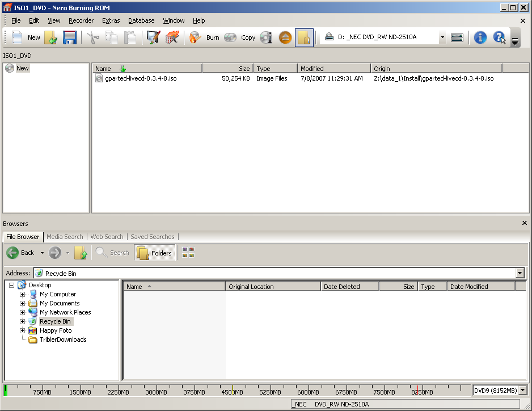Screen dimensions: 532x411
Task: Sort compilation by Size column
Action: click(x=228, y=69)
